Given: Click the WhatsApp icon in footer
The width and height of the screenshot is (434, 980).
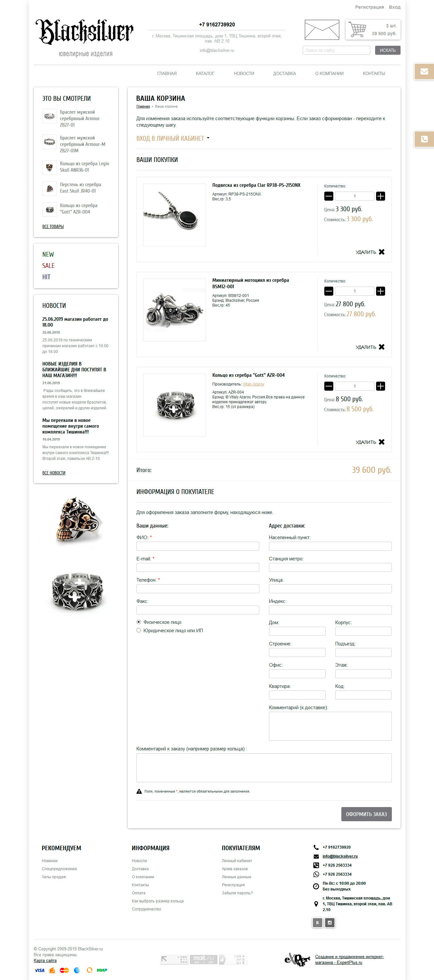Looking at the screenshot, I should [x=316, y=874].
